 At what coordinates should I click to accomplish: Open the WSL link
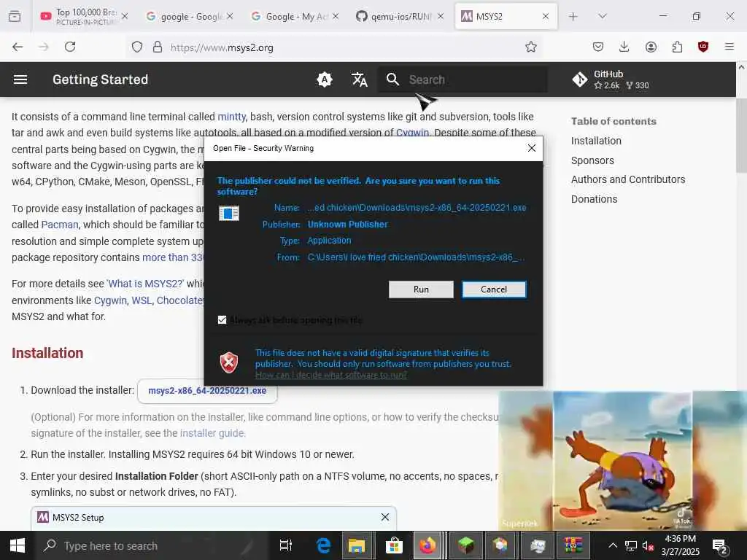141,300
